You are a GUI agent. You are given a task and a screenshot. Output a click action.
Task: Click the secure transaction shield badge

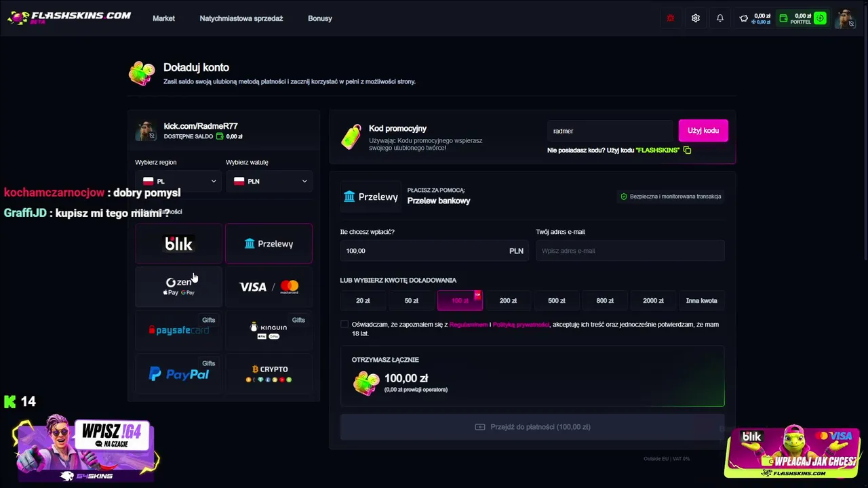[x=671, y=197]
